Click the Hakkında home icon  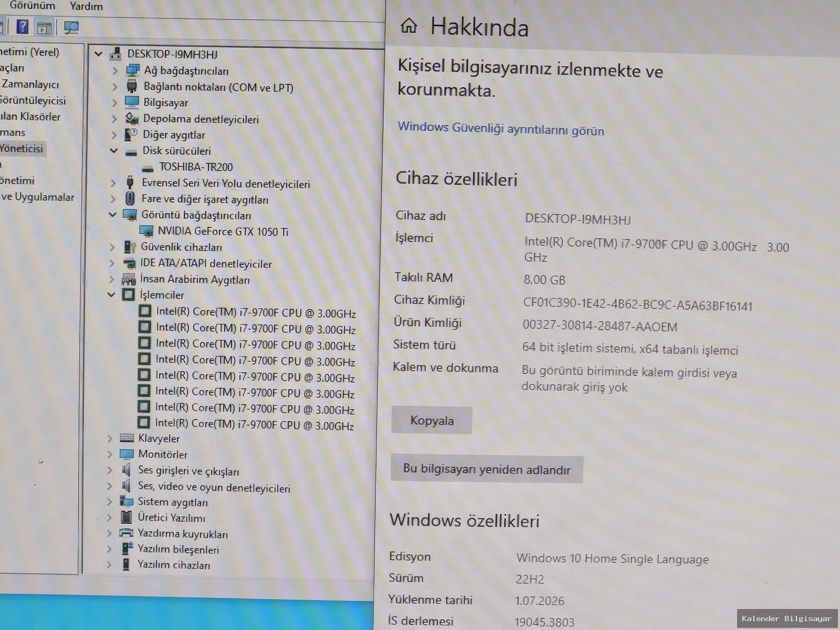(409, 25)
